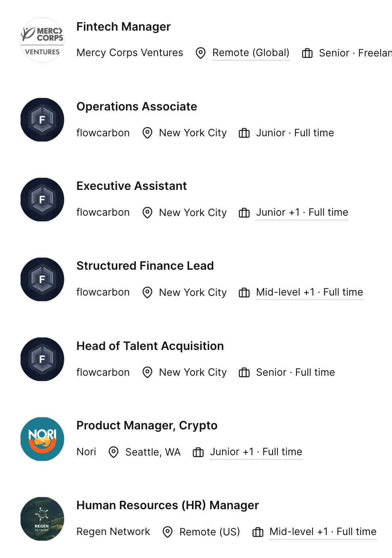Click flowcarbon logo beside Executive Assistant
Screen dimensions: 392x558
[x=42, y=200]
